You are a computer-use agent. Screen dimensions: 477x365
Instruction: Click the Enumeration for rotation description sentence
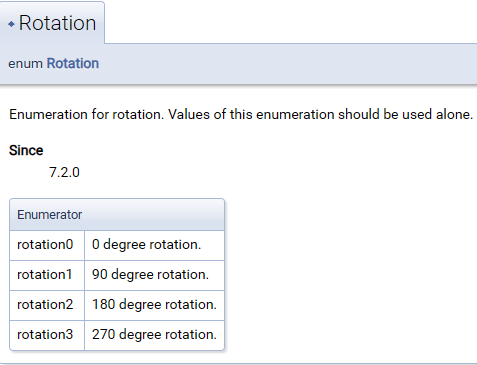pyautogui.click(x=241, y=114)
